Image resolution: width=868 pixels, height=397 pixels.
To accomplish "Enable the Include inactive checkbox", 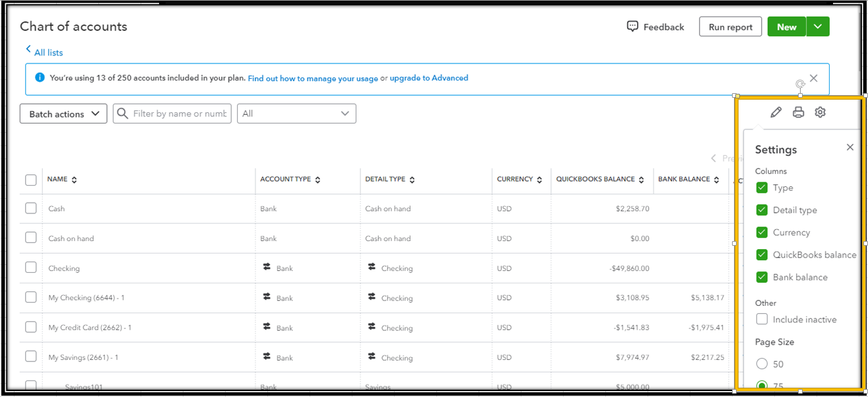I will pyautogui.click(x=762, y=319).
